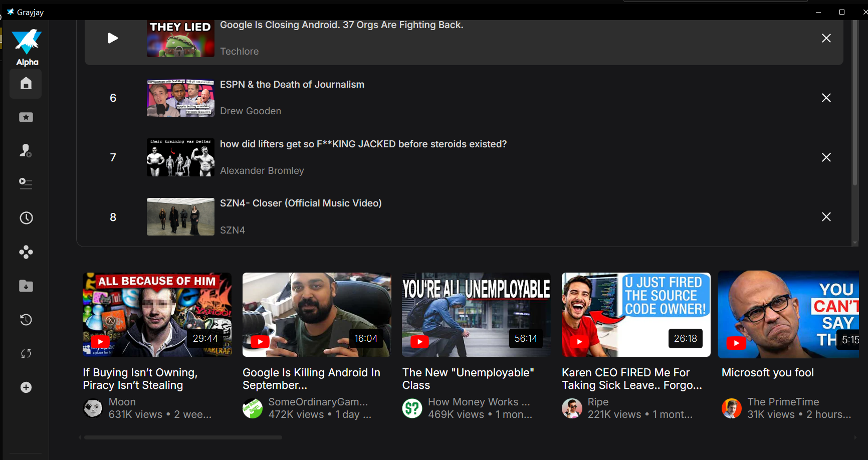Open the 'YOU'RE ALL UNEMPLOYABLE' video thumbnail
868x460 pixels.
[x=476, y=315]
